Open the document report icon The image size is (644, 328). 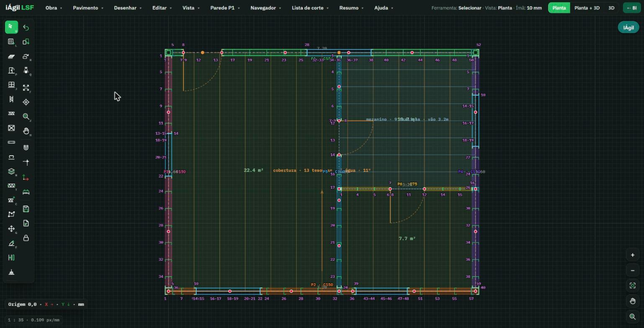click(26, 223)
